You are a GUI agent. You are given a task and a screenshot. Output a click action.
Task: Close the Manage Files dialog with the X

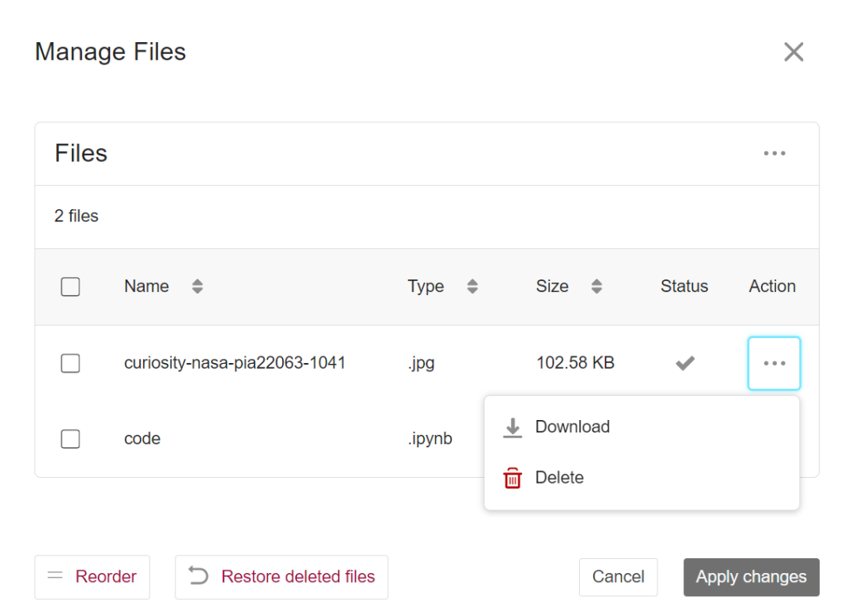click(x=793, y=51)
